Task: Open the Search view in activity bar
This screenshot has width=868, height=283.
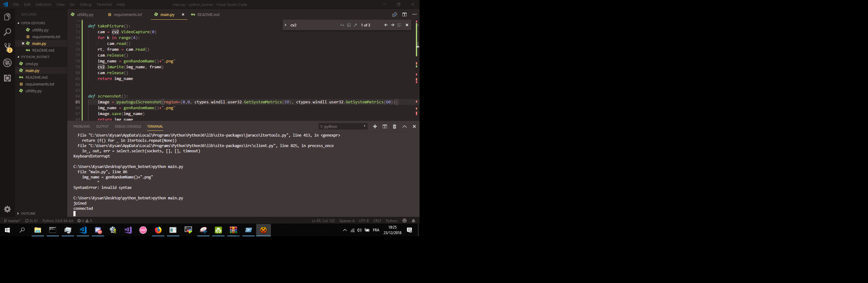Action: (7, 32)
